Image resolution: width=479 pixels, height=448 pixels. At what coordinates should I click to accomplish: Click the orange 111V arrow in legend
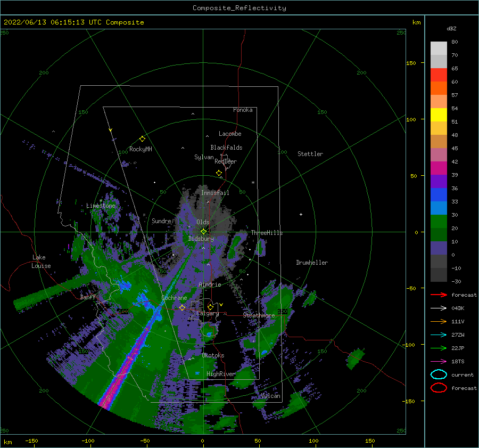click(x=439, y=321)
